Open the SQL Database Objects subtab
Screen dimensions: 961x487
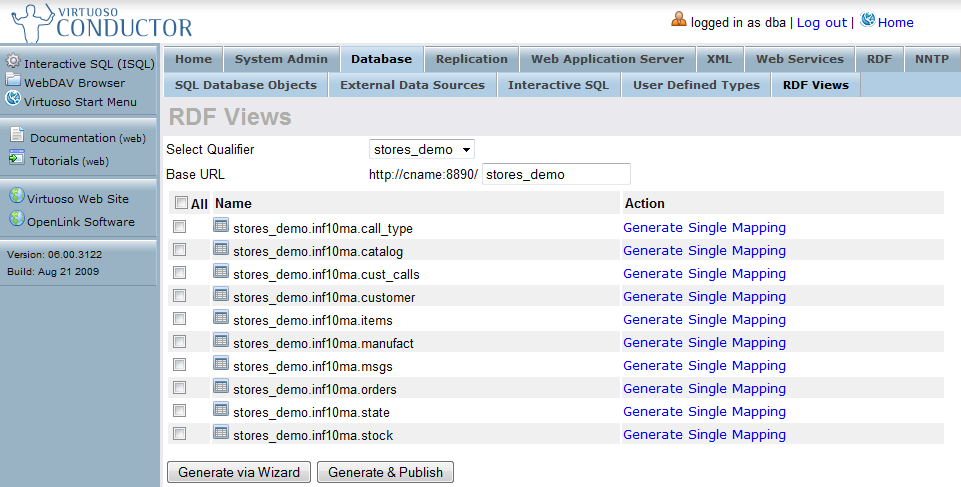(x=245, y=85)
